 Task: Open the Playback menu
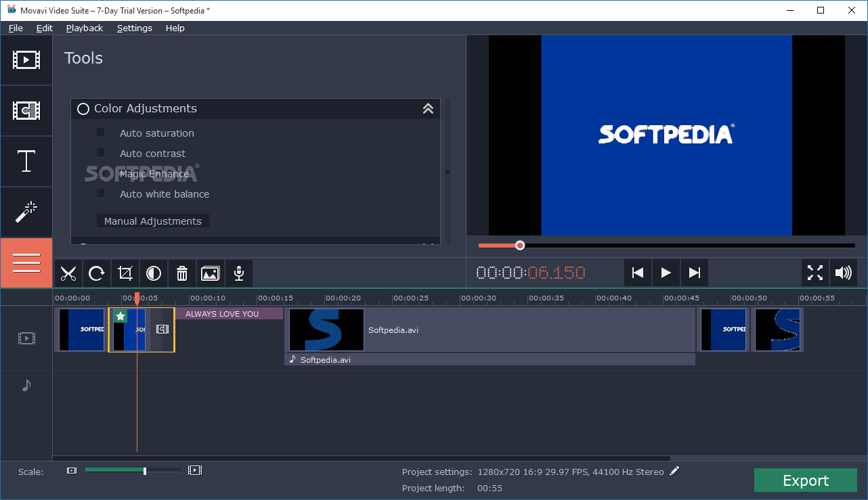(85, 28)
